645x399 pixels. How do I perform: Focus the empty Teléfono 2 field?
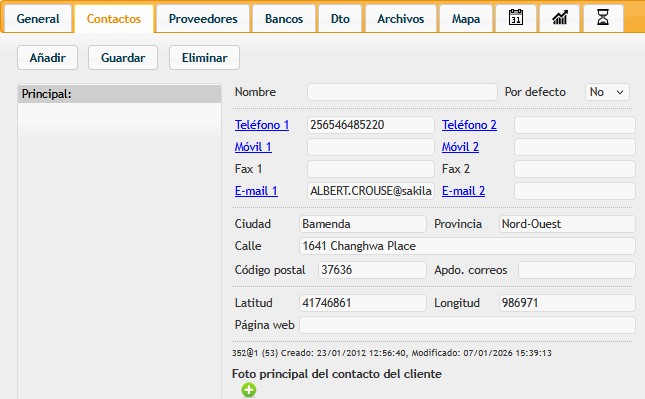pos(575,125)
